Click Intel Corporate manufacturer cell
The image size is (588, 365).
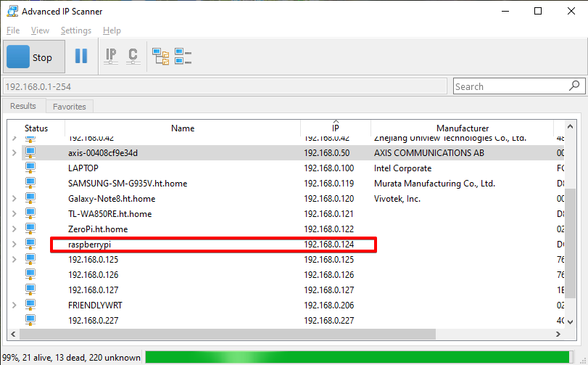tap(402, 168)
